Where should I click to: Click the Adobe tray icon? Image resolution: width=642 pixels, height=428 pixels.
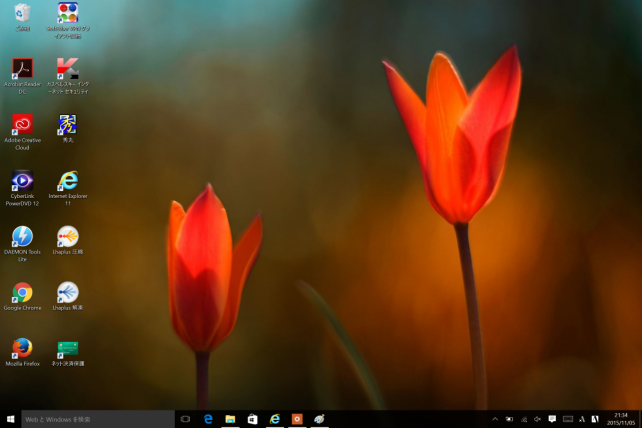click(595, 419)
